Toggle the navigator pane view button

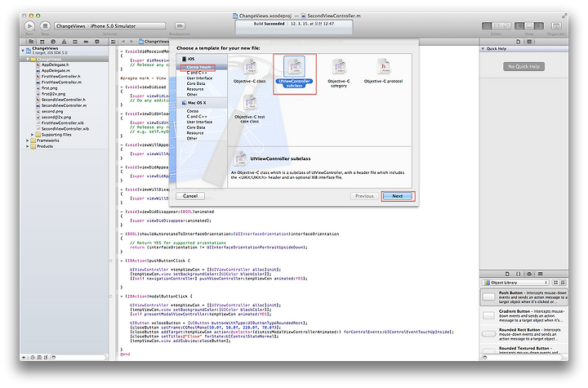519,26
